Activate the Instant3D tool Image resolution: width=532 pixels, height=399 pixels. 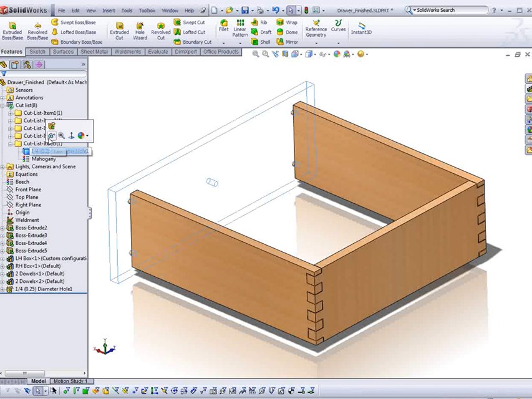click(x=361, y=29)
